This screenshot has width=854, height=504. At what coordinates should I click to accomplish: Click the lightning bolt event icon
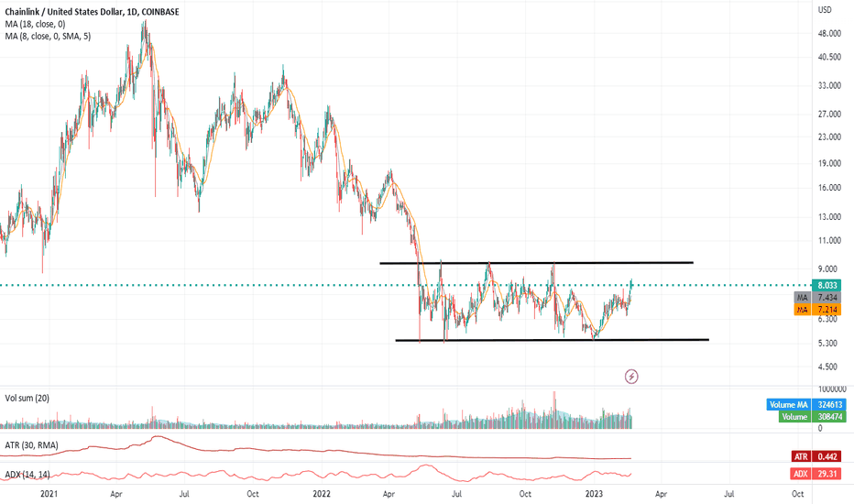tap(631, 376)
